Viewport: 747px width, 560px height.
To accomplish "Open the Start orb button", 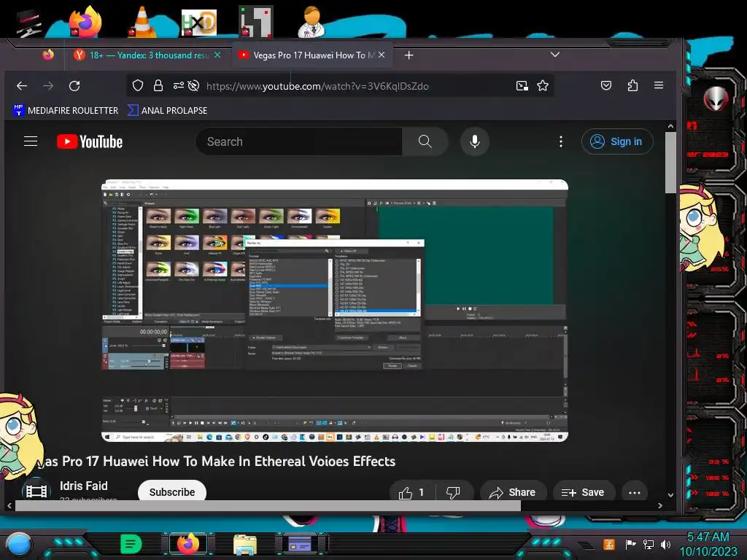I will pyautogui.click(x=18, y=544).
